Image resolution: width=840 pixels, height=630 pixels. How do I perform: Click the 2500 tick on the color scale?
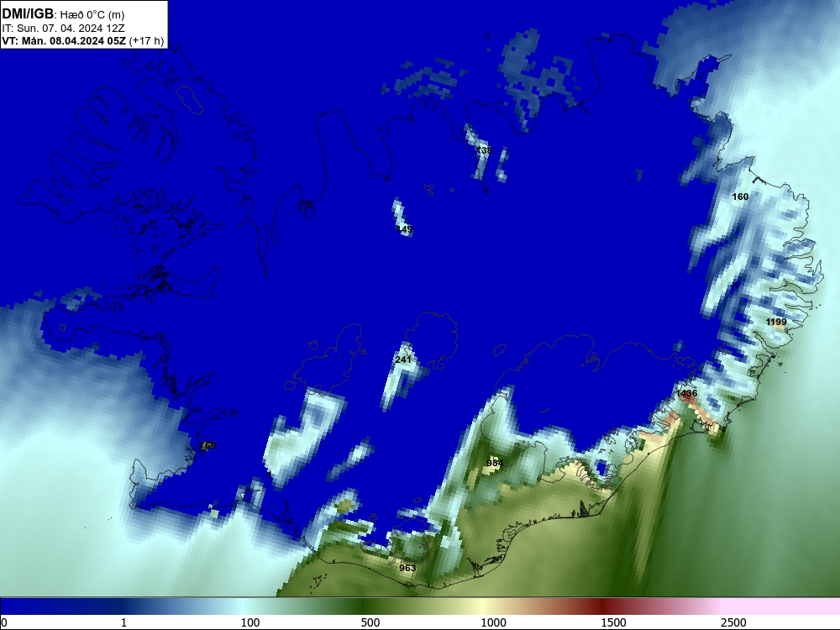733,622
